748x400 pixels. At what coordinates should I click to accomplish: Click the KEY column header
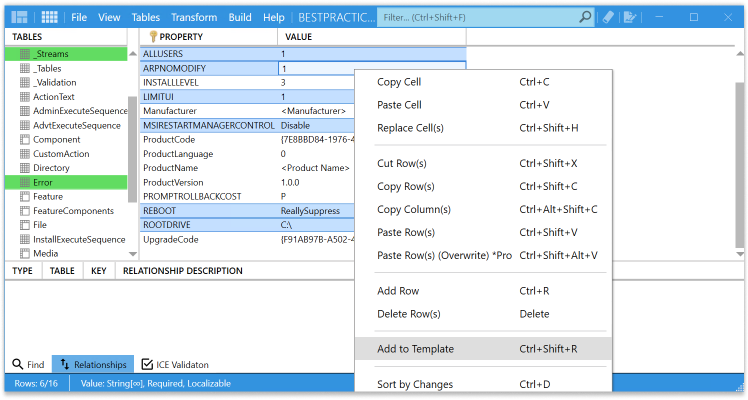click(x=98, y=271)
